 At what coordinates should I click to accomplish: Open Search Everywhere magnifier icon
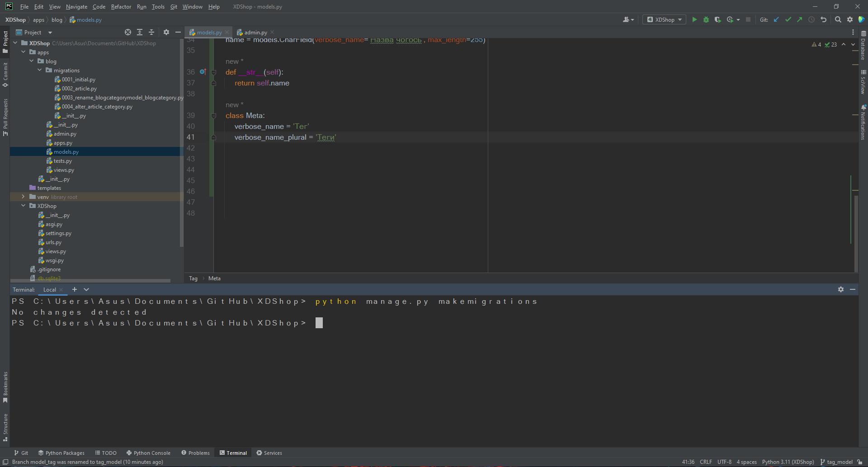point(838,20)
